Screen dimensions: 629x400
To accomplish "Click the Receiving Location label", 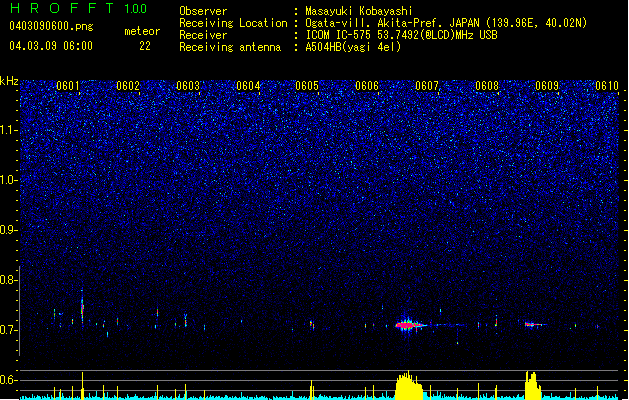I will [x=233, y=23].
